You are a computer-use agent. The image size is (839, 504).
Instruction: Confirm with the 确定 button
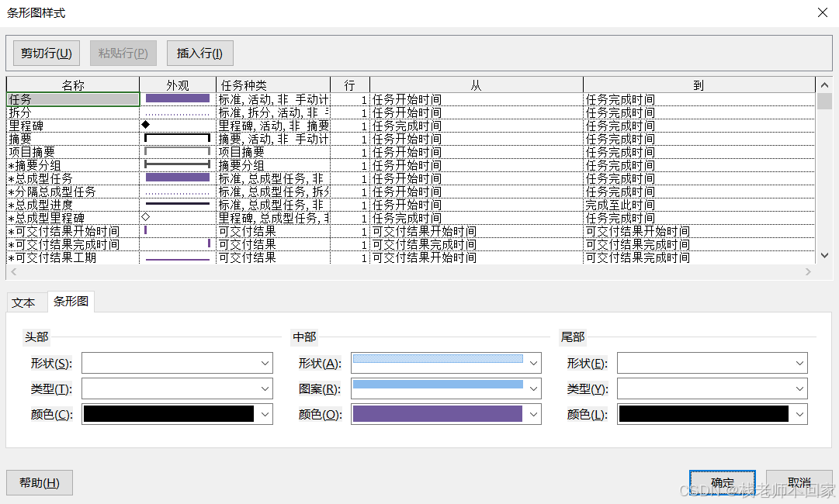[x=723, y=482]
